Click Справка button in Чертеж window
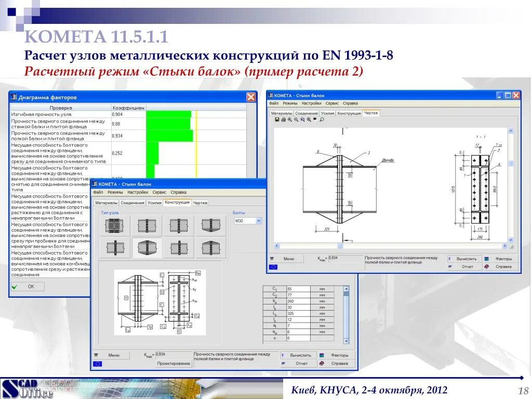532x399 pixels. [x=501, y=267]
